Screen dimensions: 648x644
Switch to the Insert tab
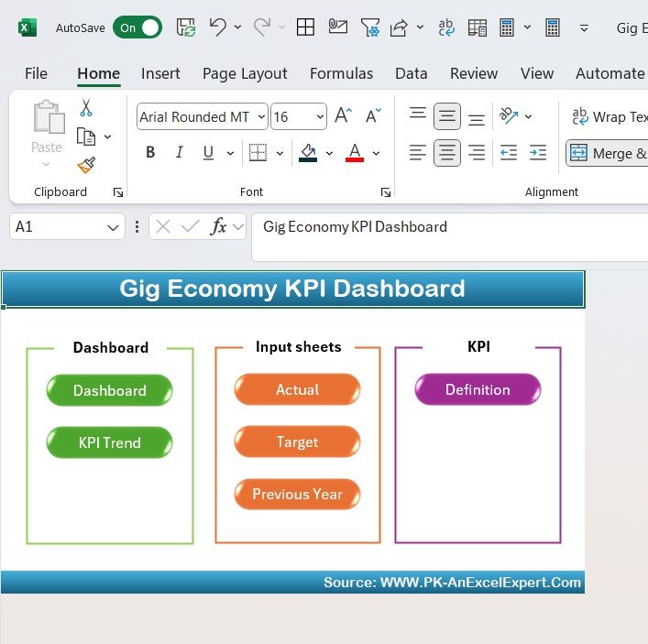click(160, 73)
